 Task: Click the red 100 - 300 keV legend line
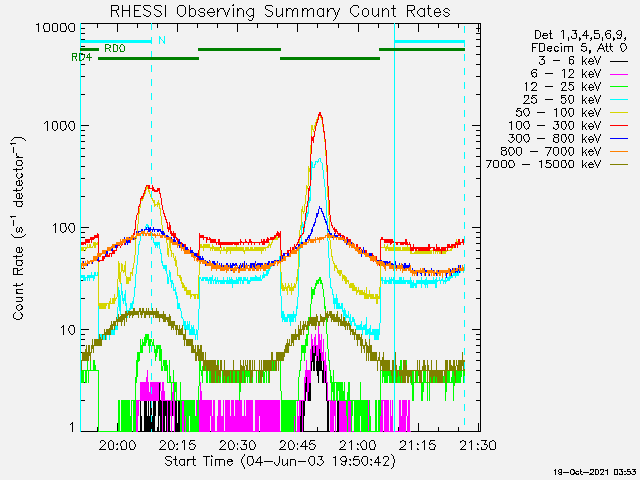click(x=619, y=126)
